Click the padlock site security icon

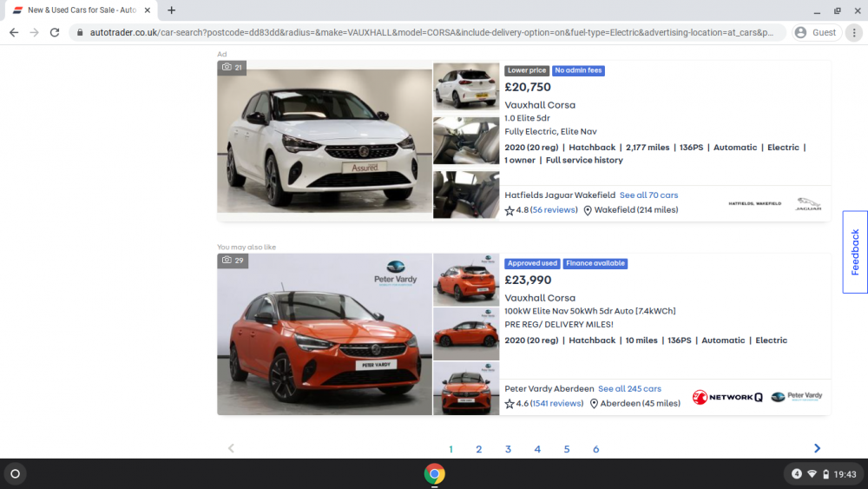(80, 33)
